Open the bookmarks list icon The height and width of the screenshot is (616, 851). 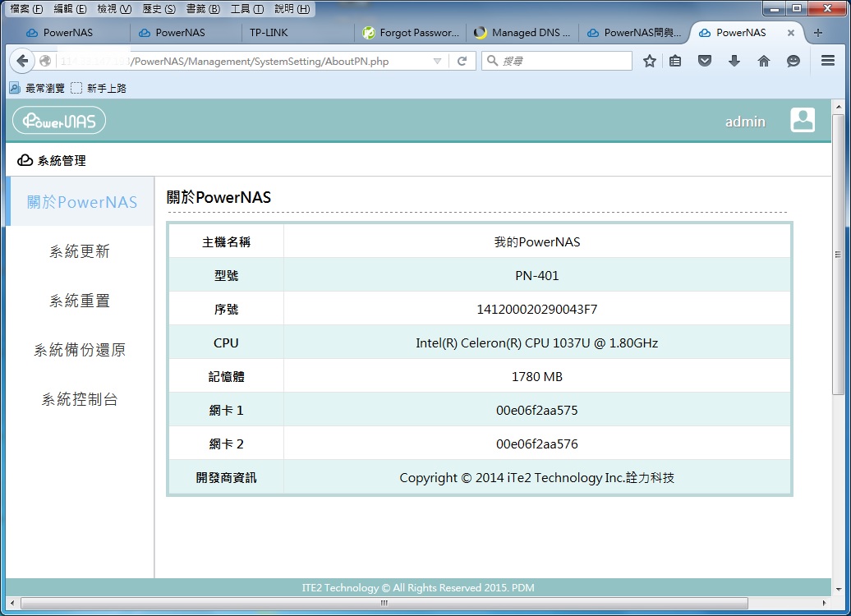click(x=674, y=61)
